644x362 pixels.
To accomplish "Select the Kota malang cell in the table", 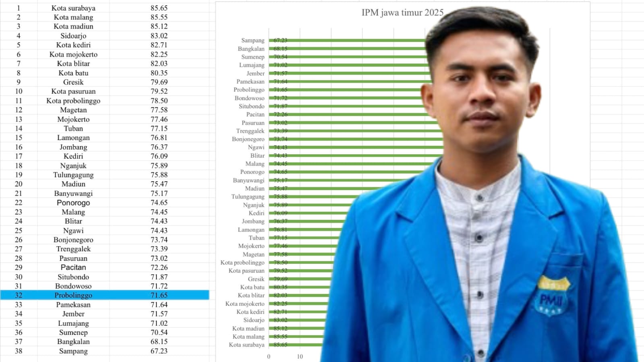I will pyautogui.click(x=73, y=17).
